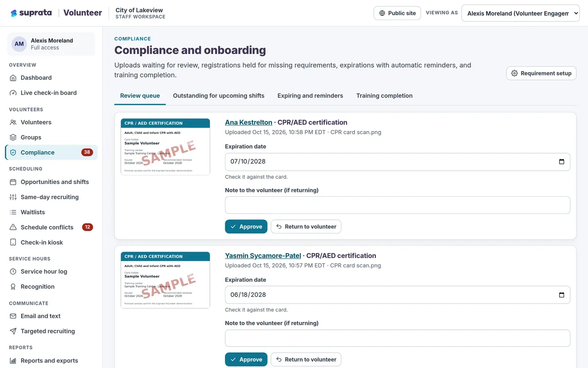The image size is (588, 368).
Task: Open Yasmin Sycamore-Patel's CPR card thumbnail
Action: (x=165, y=280)
